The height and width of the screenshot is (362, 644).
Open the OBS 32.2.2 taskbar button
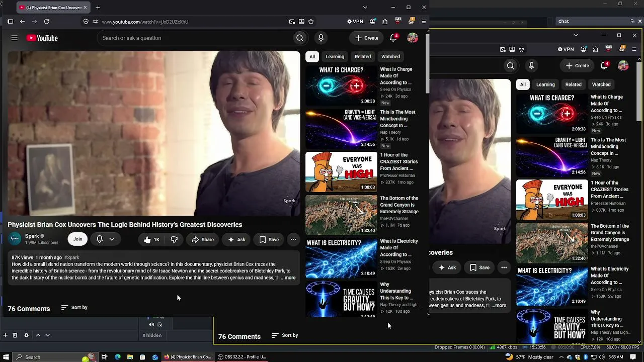click(x=242, y=357)
